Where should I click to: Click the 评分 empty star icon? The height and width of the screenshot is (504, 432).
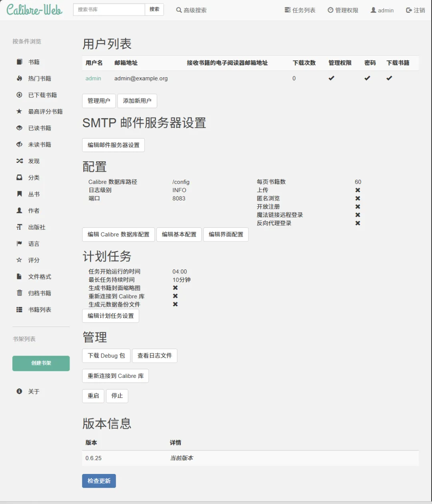click(x=19, y=260)
